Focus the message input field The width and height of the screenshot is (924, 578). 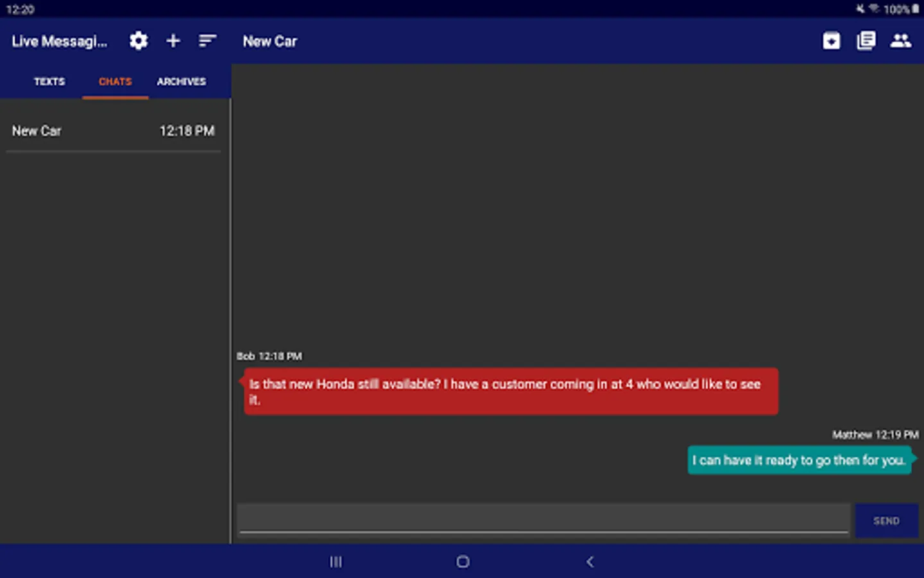coord(544,519)
